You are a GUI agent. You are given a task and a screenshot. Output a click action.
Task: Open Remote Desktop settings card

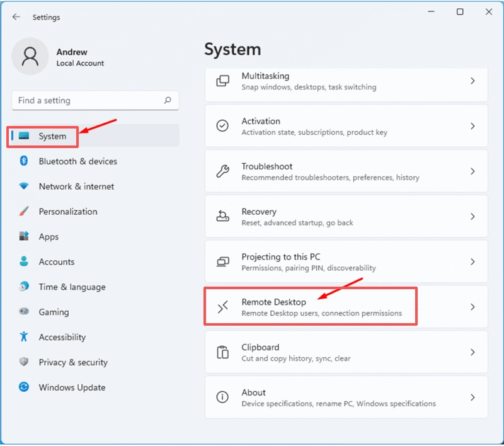(346, 307)
